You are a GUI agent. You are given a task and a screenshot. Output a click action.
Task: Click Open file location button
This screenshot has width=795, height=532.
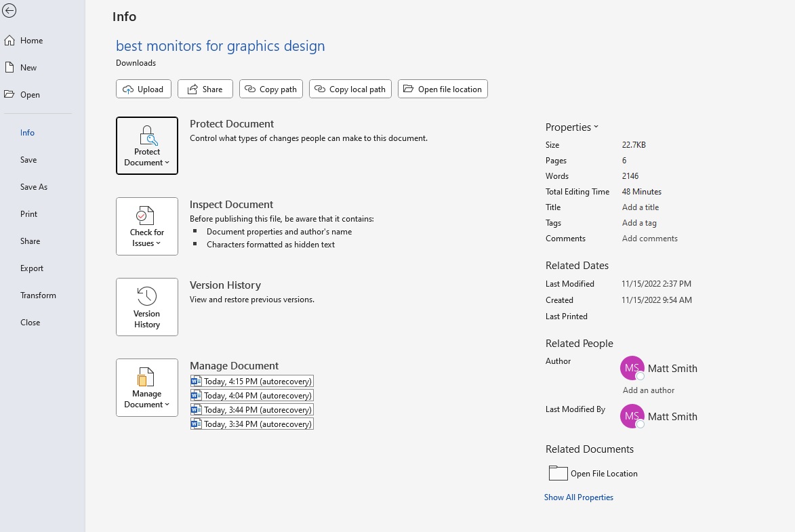(x=443, y=89)
